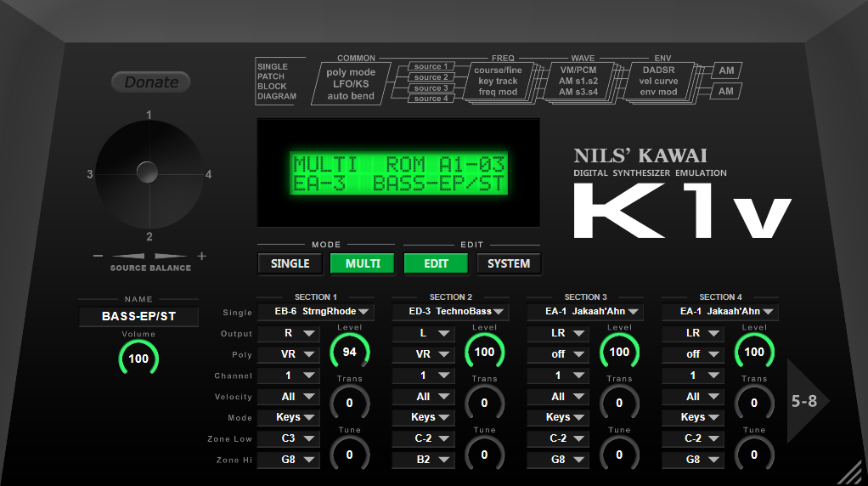Image resolution: width=868 pixels, height=486 pixels.
Task: Click the BASS-EP/ST name field
Action: (x=138, y=317)
